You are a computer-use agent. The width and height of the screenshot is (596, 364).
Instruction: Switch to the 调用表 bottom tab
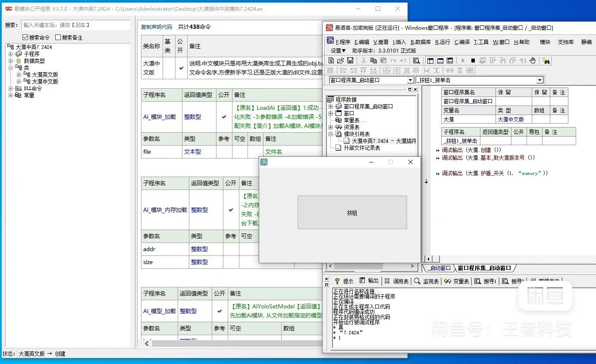click(397, 281)
